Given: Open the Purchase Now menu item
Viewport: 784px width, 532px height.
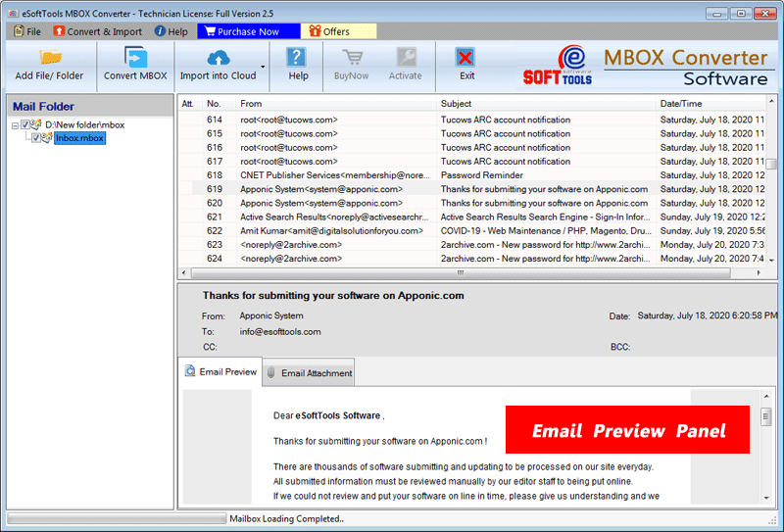Looking at the screenshot, I should (x=249, y=31).
